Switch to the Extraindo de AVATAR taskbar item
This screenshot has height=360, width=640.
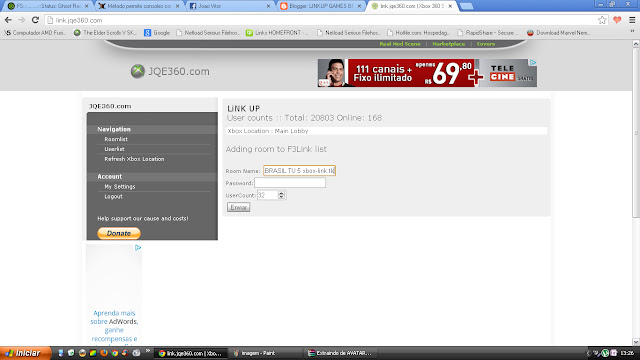pos(341,353)
